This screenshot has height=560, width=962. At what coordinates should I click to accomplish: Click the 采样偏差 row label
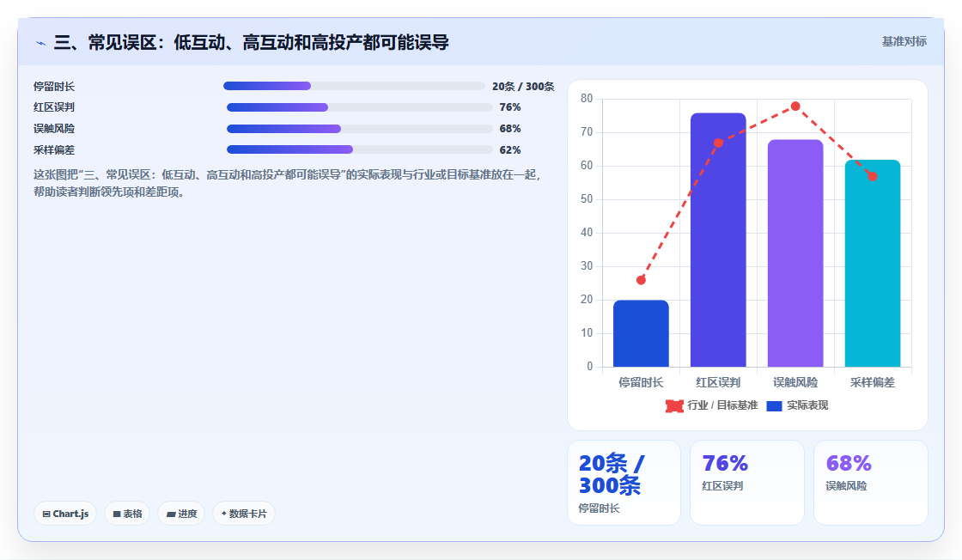pos(54,150)
